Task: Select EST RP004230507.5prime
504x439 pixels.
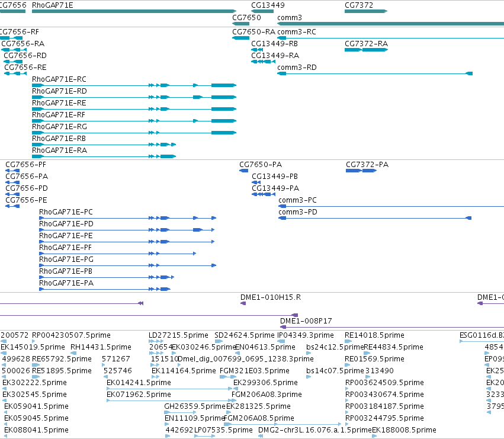Action: click(71, 335)
